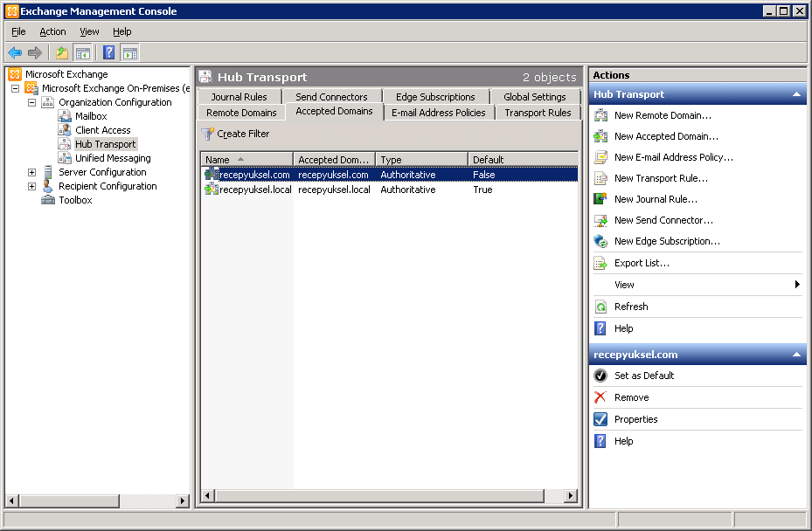Click the Default column header
Viewport: 812px width, 531px height.
(x=523, y=160)
